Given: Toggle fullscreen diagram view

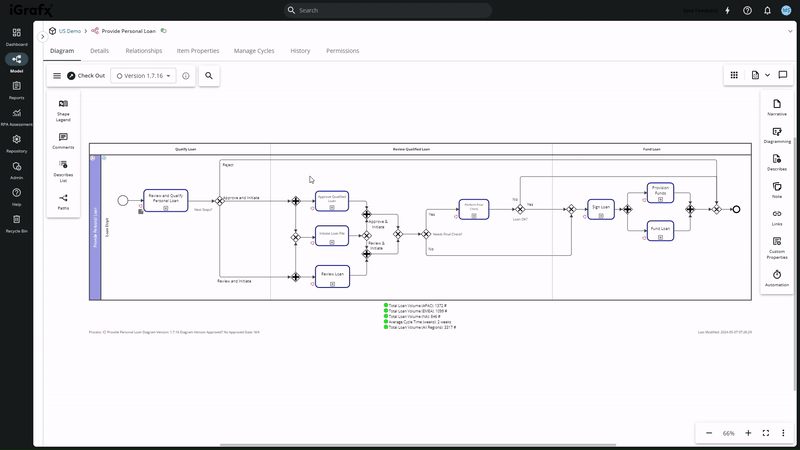Looking at the screenshot, I should (766, 433).
